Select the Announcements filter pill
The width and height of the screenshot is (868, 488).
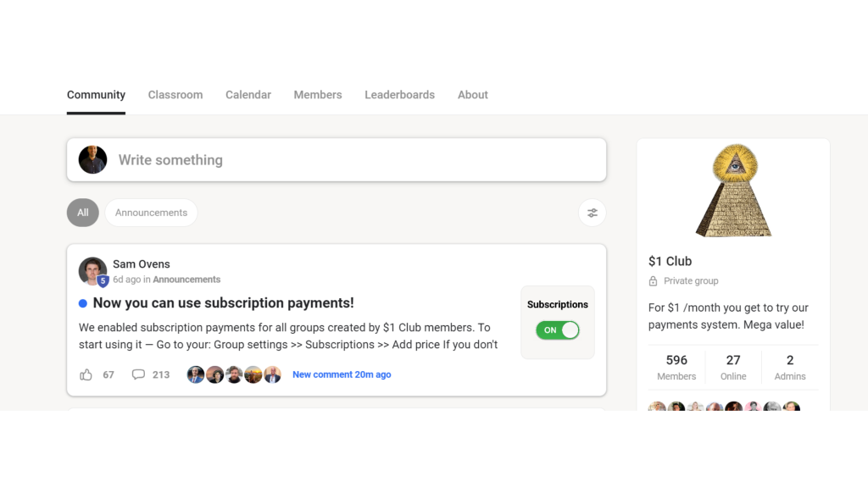[x=151, y=213]
